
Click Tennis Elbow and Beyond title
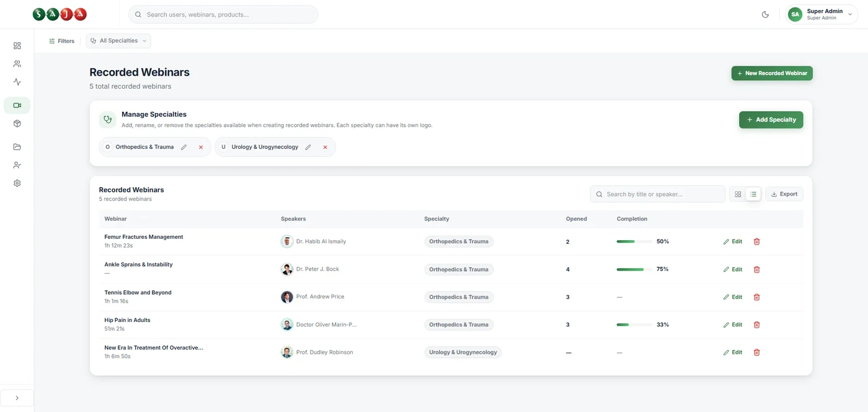coord(138,292)
